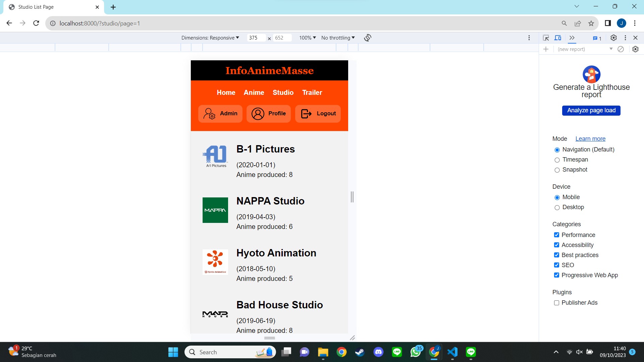644x362 pixels.
Task: Uncheck the Accessibility category checkbox
Action: pyautogui.click(x=556, y=245)
